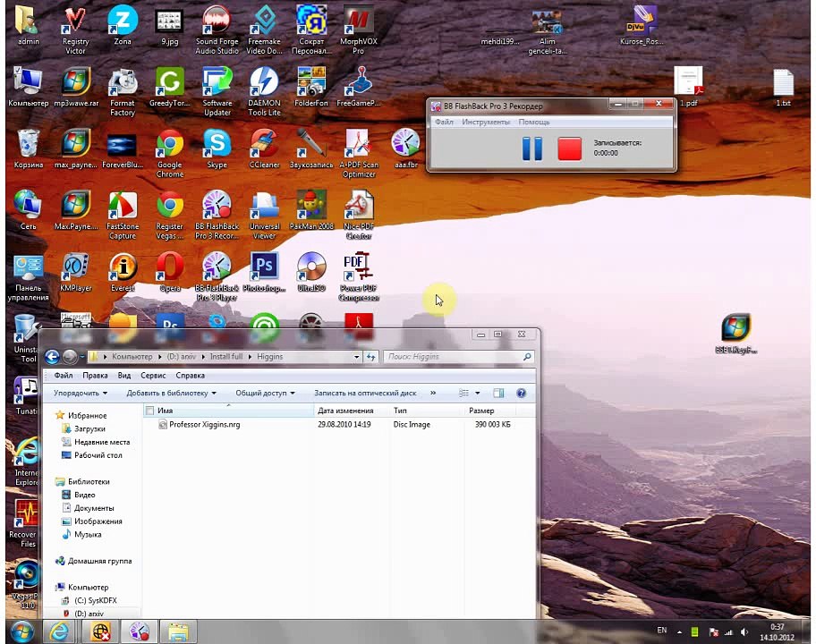Click the Skype desktop icon
Image resolution: width=816 pixels, height=644 pixels.
(x=217, y=148)
